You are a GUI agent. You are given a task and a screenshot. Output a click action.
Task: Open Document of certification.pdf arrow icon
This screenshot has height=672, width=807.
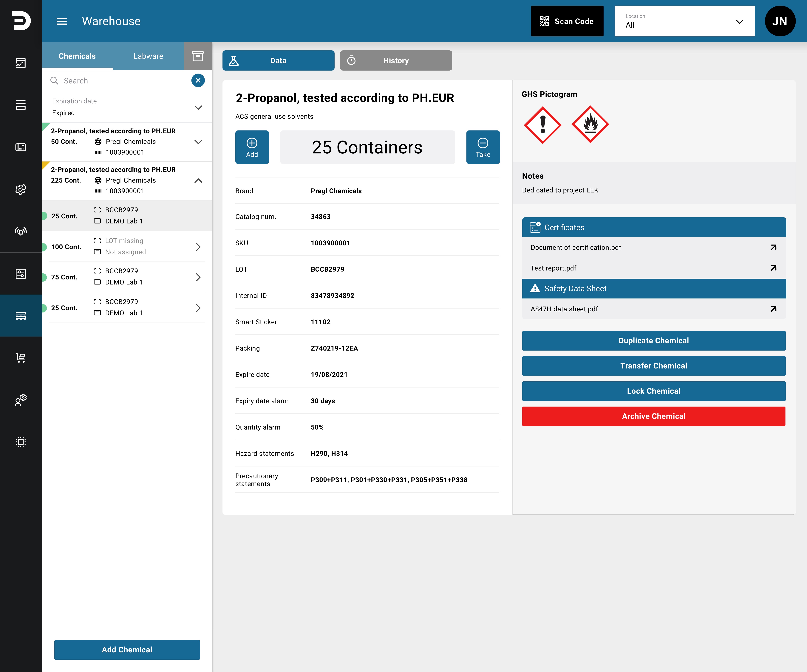[x=773, y=247]
